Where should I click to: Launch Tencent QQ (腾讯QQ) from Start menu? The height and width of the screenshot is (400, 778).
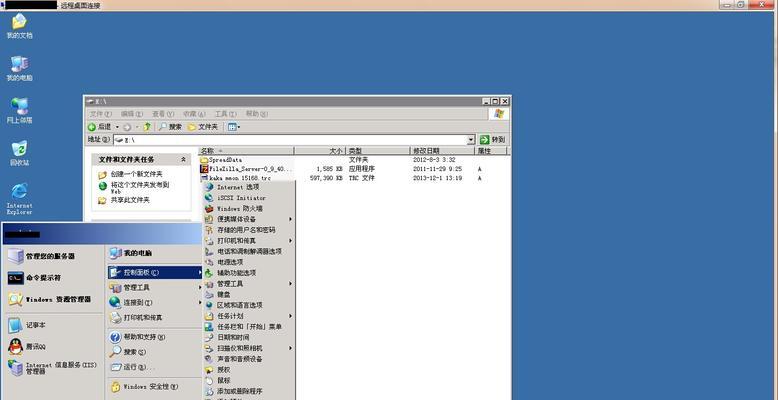point(35,346)
